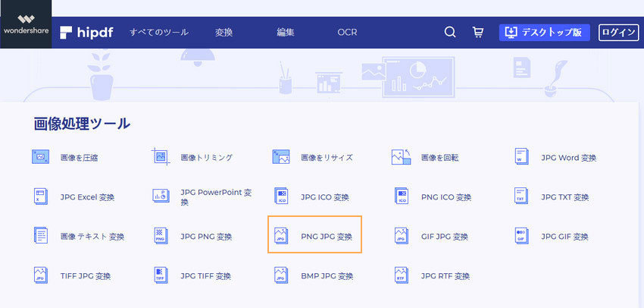Click the GIF JPG 変換 icon

tap(402, 236)
